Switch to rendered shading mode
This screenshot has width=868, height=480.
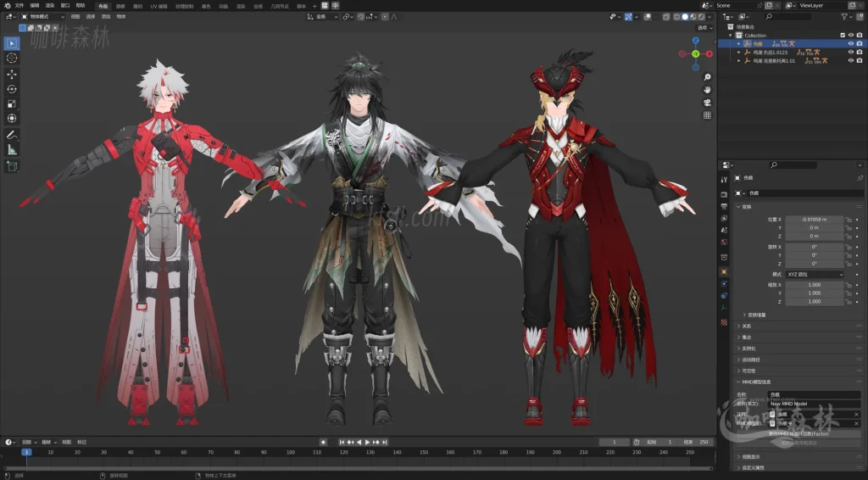pyautogui.click(x=701, y=17)
